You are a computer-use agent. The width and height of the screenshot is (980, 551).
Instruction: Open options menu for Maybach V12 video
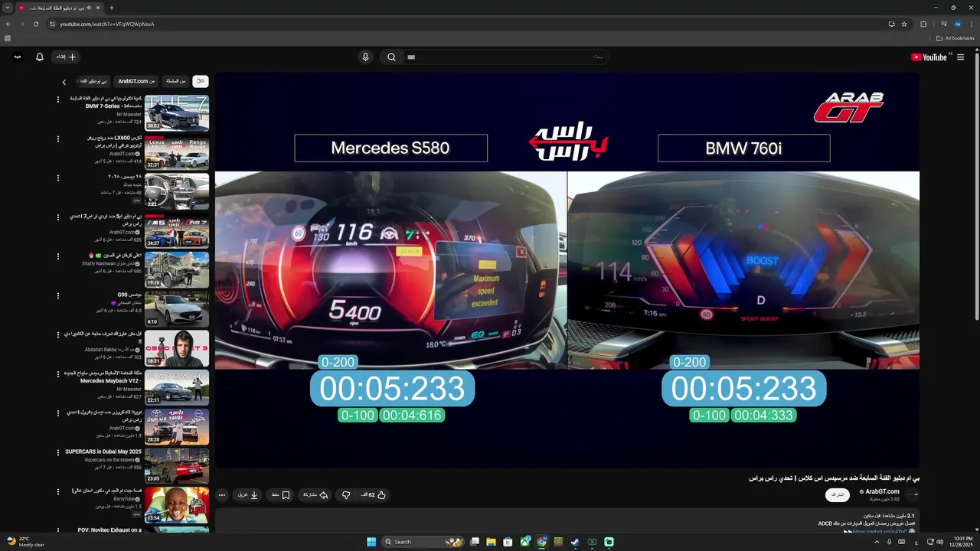[x=58, y=374]
